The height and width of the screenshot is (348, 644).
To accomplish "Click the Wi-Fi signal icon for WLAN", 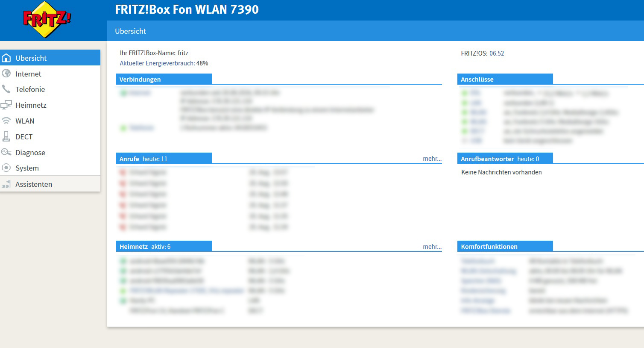I will [x=6, y=121].
